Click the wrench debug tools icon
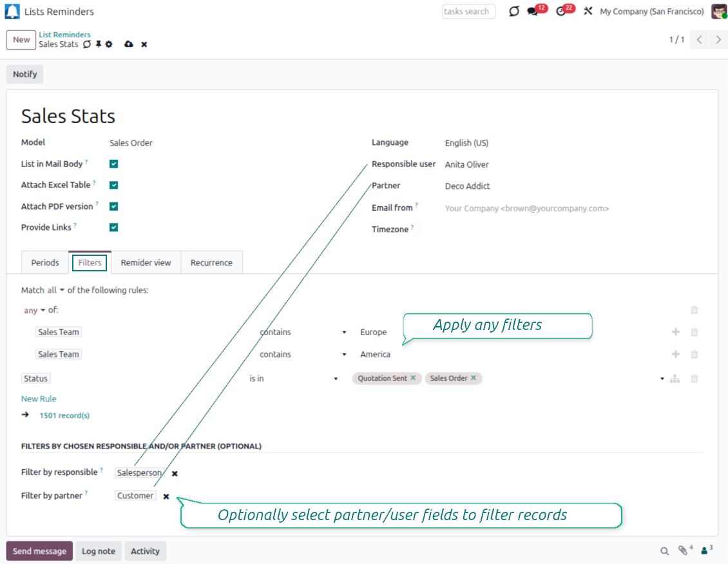Viewport: 728px width, 564px height. pos(588,12)
